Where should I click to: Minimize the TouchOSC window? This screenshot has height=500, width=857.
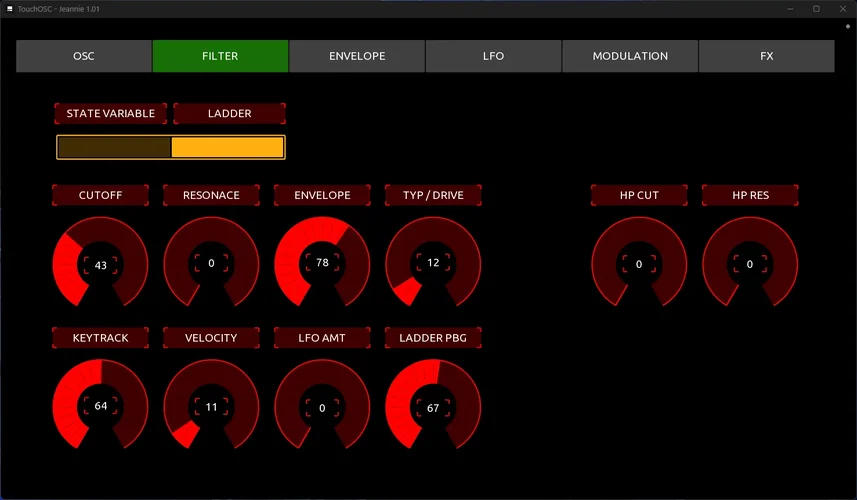point(790,9)
